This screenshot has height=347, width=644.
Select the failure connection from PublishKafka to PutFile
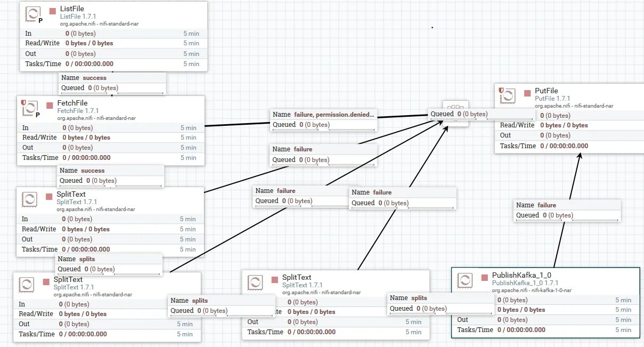tap(568, 211)
